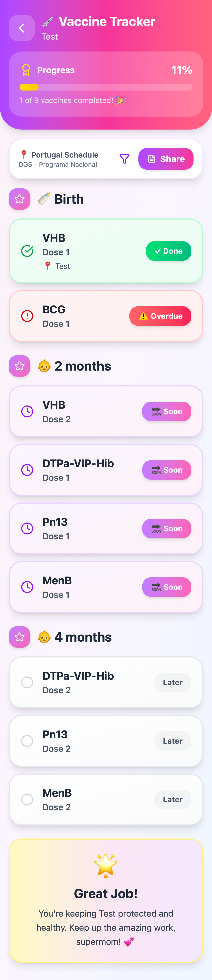The width and height of the screenshot is (212, 980).
Task: Mark DTPa-VIP-Hib Dose 2 as complete
Action: tap(27, 682)
